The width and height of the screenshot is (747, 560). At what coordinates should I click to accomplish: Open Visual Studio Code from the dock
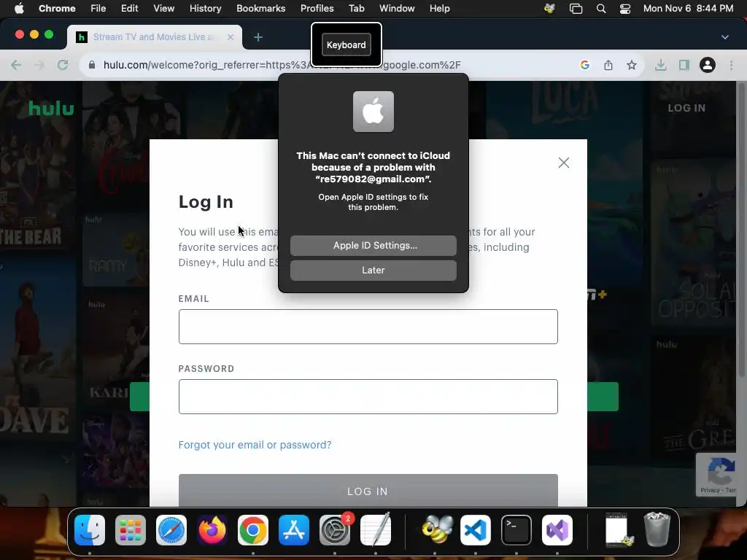click(476, 530)
